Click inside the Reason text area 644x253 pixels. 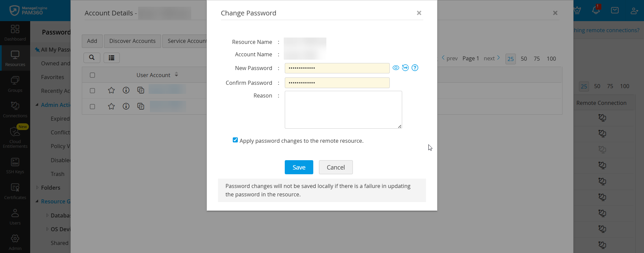343,110
